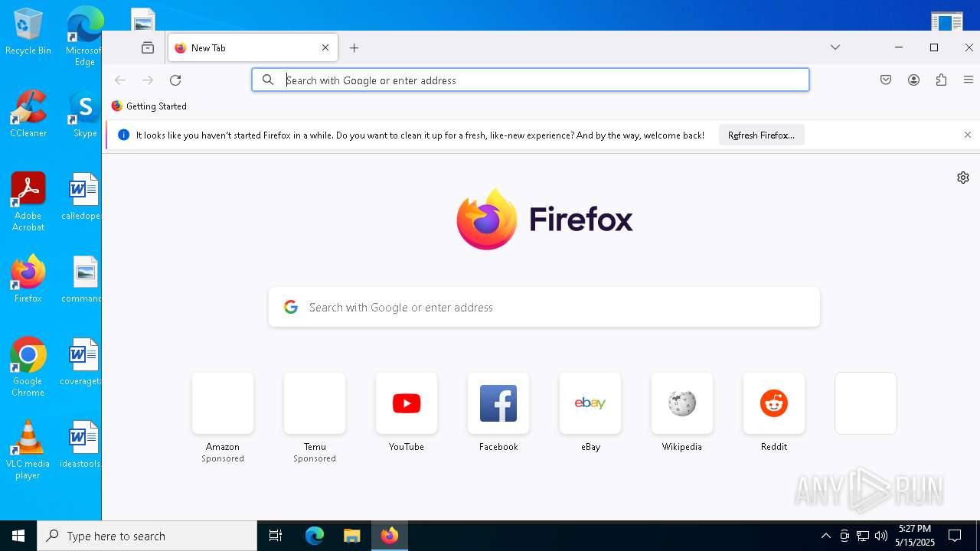
Task: Open File Explorer from taskbar
Action: [x=352, y=536]
